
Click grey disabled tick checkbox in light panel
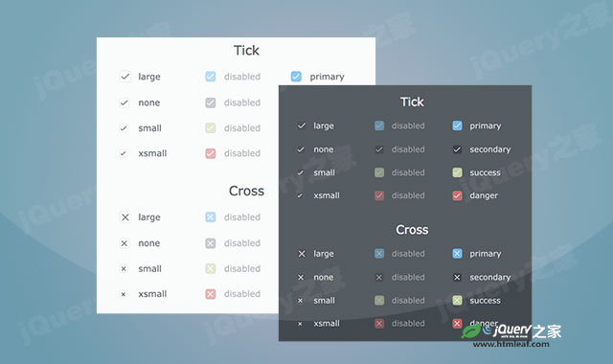pos(211,102)
